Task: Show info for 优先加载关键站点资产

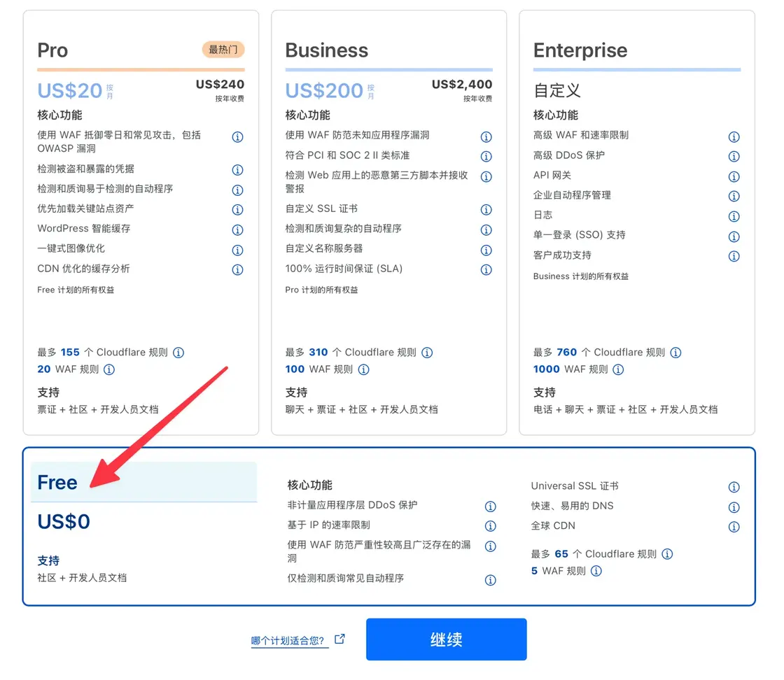Action: click(x=237, y=210)
